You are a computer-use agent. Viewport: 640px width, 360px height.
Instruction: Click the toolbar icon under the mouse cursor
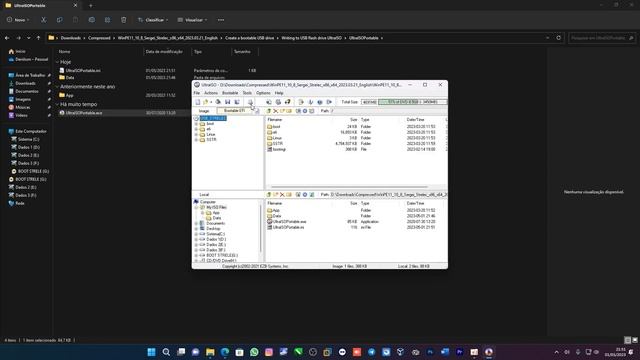tap(250, 102)
